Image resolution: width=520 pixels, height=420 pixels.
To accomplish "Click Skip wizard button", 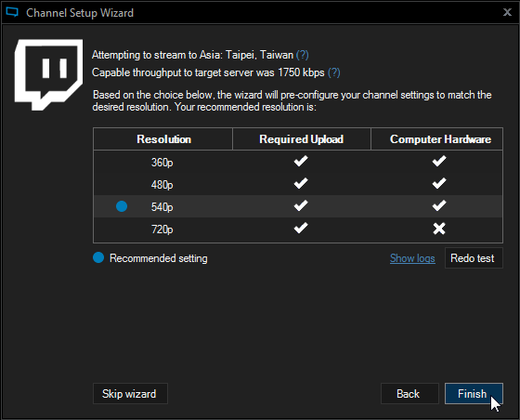I will click(x=130, y=393).
